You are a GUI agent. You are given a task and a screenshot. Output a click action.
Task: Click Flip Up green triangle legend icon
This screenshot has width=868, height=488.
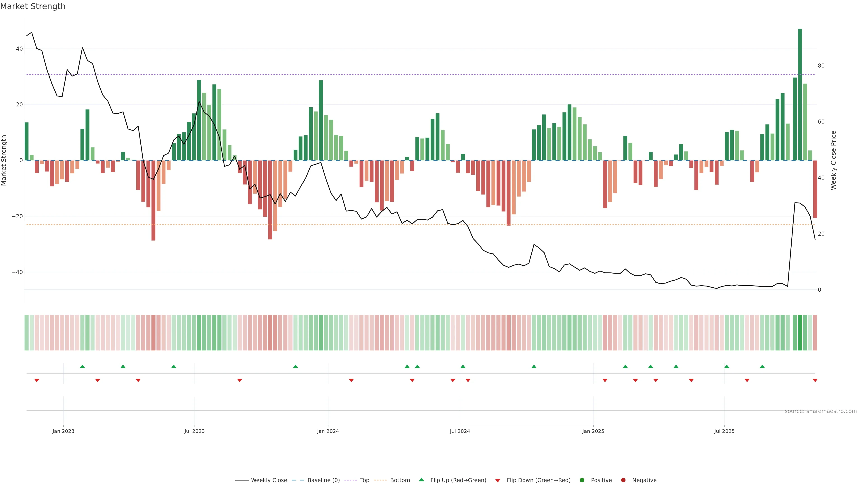[421, 480]
